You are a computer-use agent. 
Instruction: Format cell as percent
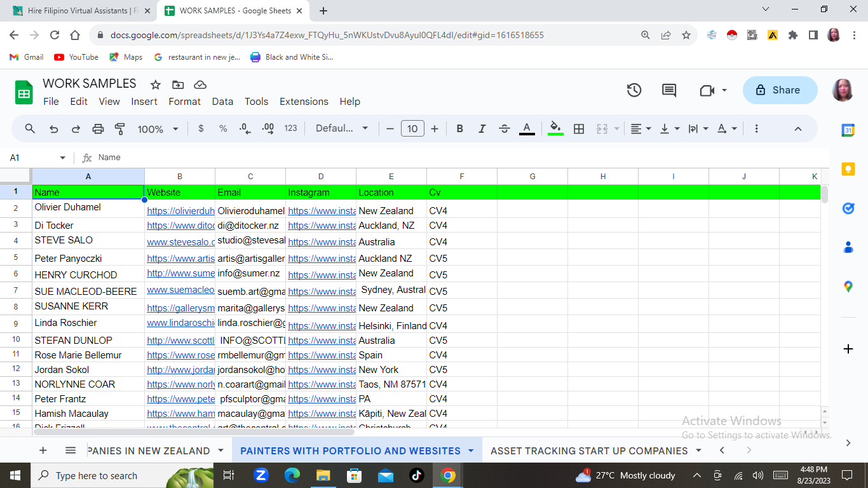pos(223,128)
